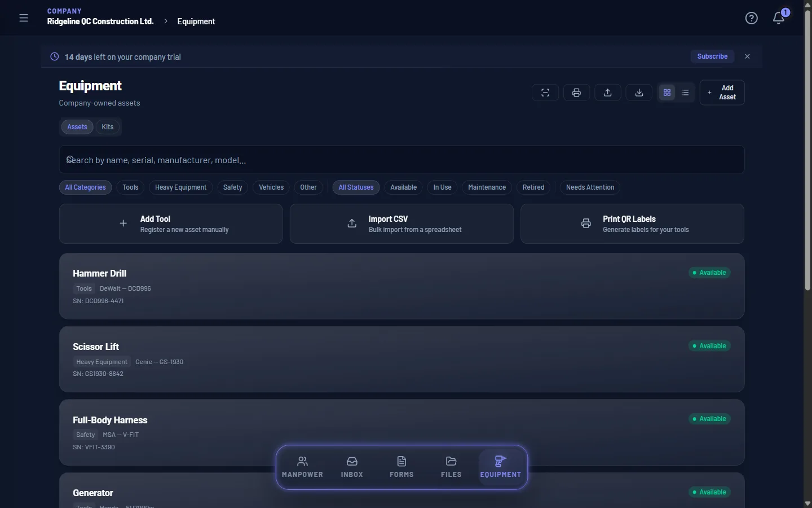Click Ridgeline QC Construction Ltd. breadcrumb
Screen dimensions: 812x508
point(100,21)
